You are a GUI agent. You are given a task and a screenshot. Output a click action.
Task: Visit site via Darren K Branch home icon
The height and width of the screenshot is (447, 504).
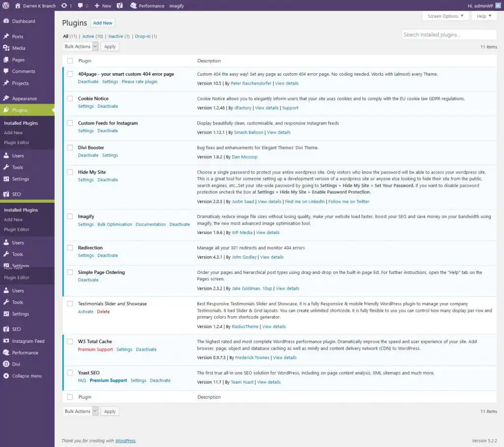(x=18, y=6)
